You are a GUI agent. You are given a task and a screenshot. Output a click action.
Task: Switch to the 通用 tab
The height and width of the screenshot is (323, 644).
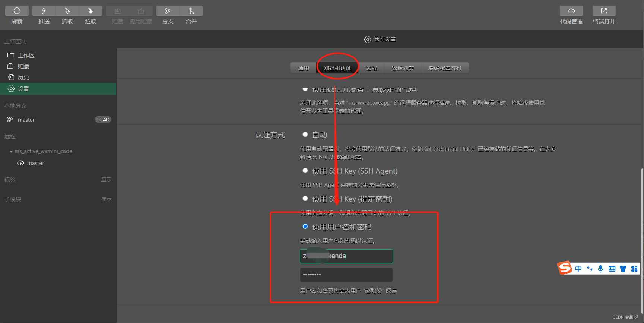click(x=303, y=68)
